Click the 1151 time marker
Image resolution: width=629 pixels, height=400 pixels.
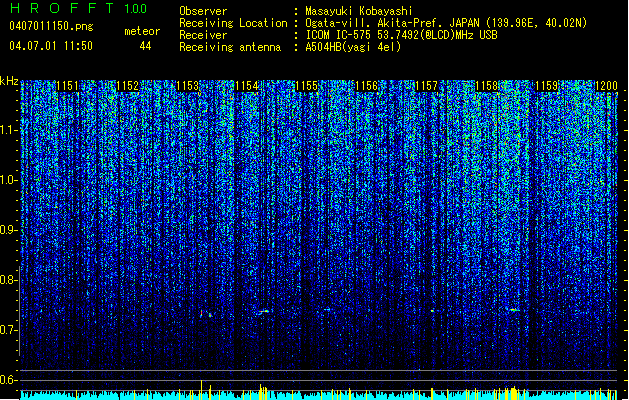67,86
